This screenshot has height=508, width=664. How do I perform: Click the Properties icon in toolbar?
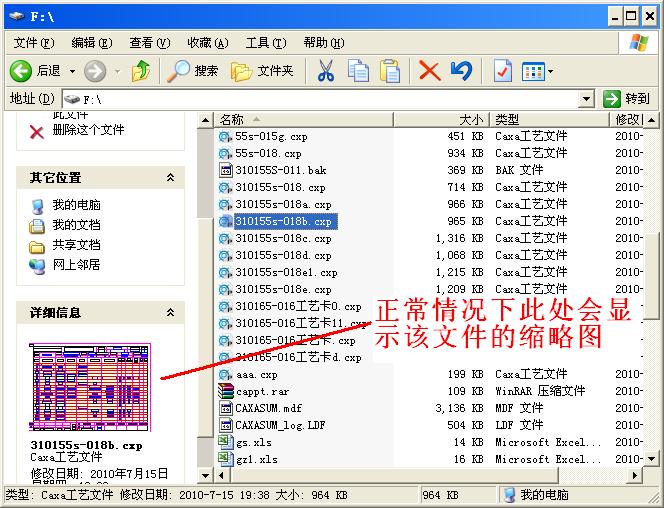(502, 71)
